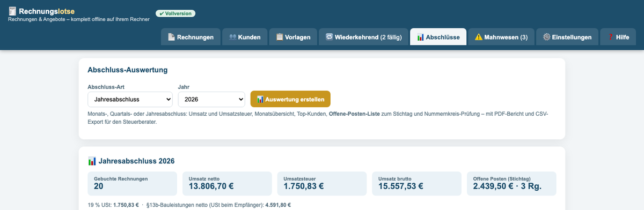The image size is (644, 210).
Task: Click the bar chart icon on Abschlüsse tab
Action: [x=421, y=37]
